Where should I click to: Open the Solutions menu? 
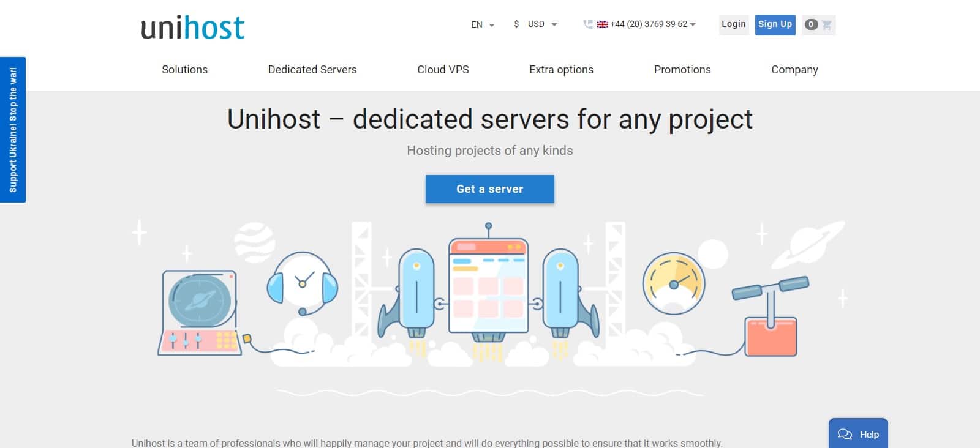tap(184, 70)
